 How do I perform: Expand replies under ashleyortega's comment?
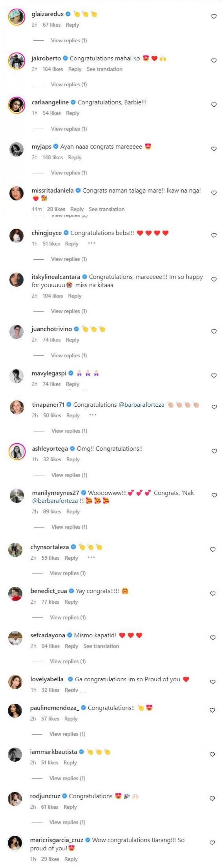pos(69,475)
